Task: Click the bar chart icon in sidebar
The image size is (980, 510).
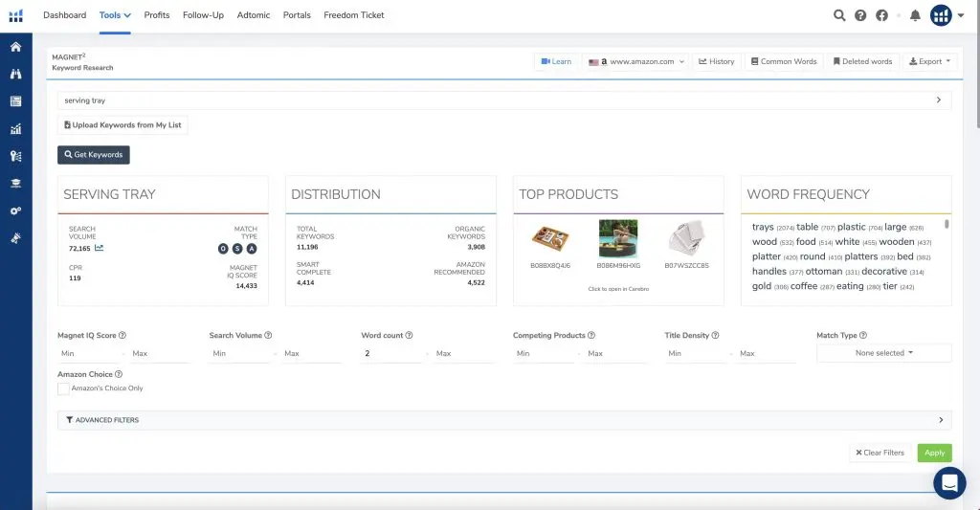Action: 15,129
